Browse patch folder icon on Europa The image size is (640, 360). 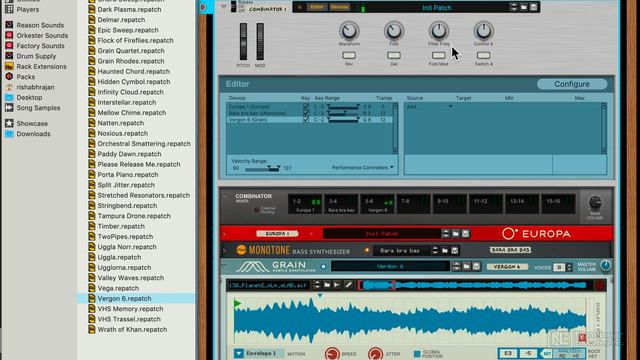pyautogui.click(x=456, y=233)
